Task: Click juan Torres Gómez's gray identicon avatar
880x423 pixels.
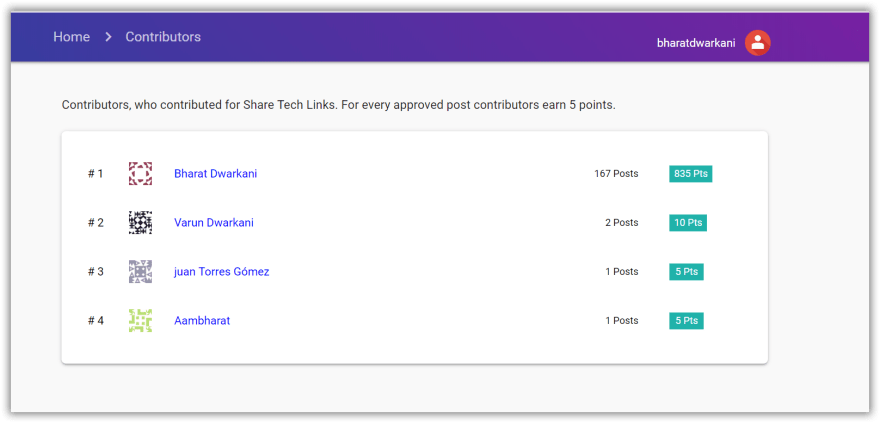Action: pos(140,272)
